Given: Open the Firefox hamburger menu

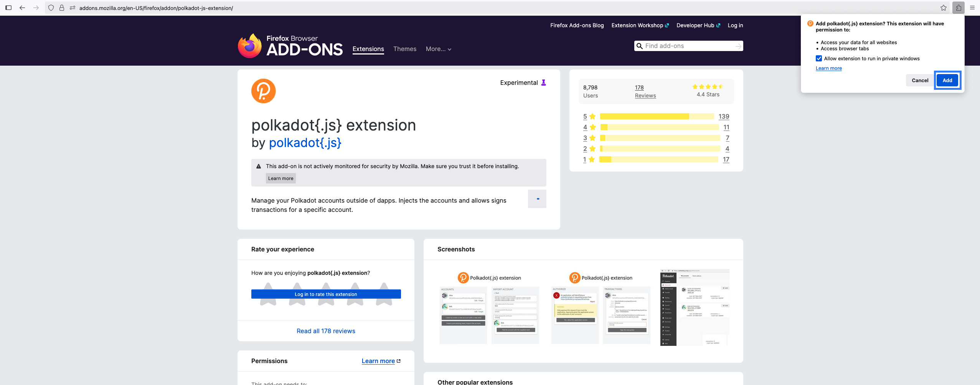Looking at the screenshot, I should coord(972,8).
